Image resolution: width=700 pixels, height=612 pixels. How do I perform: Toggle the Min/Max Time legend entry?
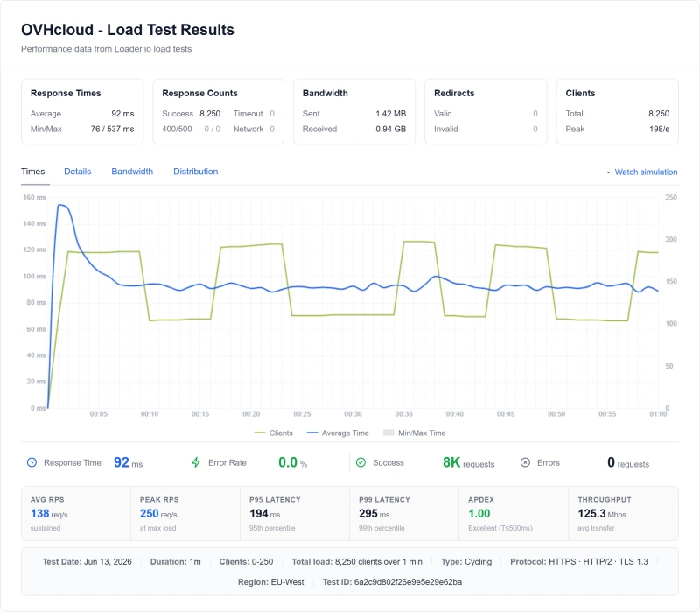point(415,433)
